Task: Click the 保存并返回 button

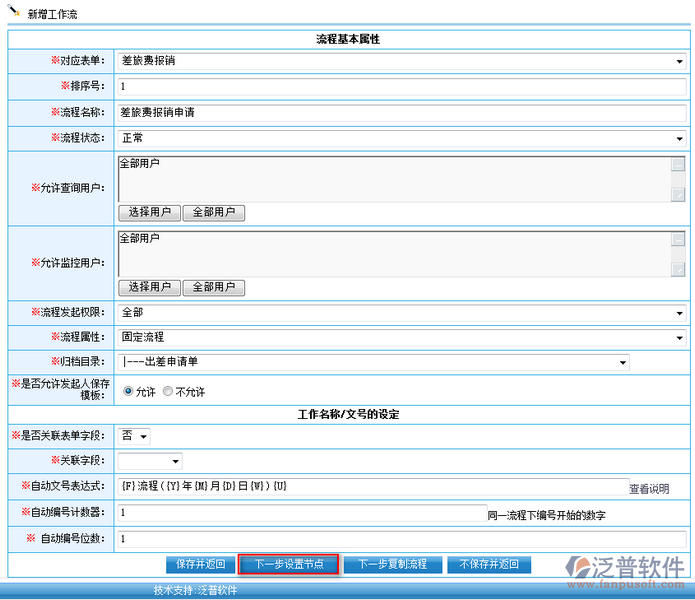Action: click(x=200, y=565)
